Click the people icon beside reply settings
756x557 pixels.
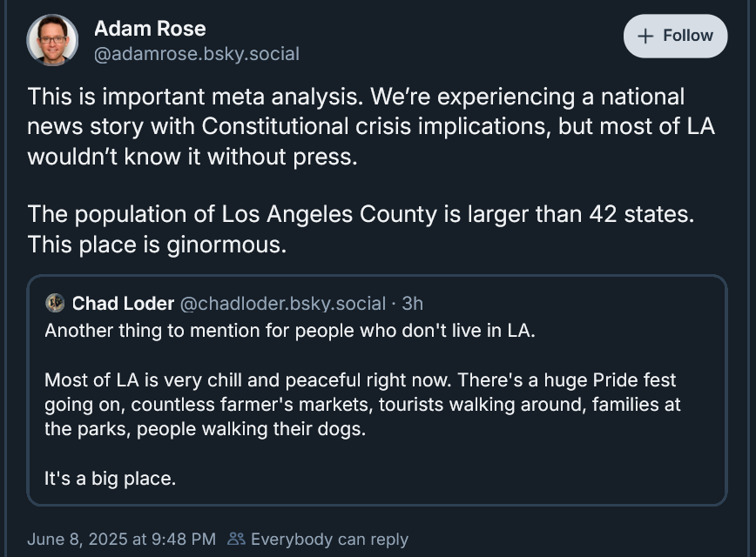point(236,539)
